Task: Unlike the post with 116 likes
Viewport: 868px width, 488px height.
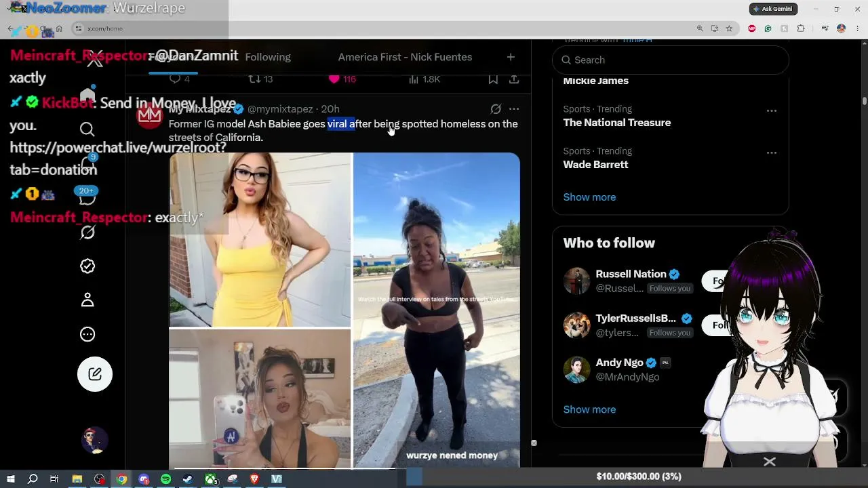Action: coord(342,79)
